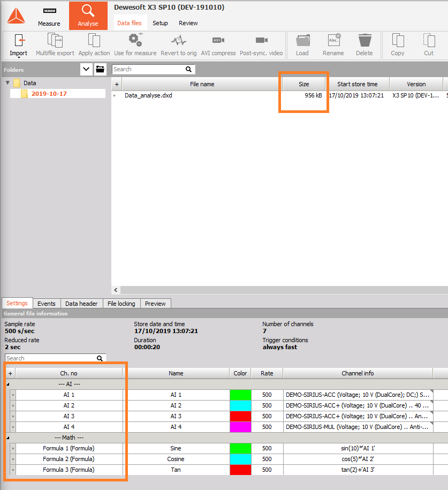Click the tan(2)+'AI 3' formula cell

[358, 470]
